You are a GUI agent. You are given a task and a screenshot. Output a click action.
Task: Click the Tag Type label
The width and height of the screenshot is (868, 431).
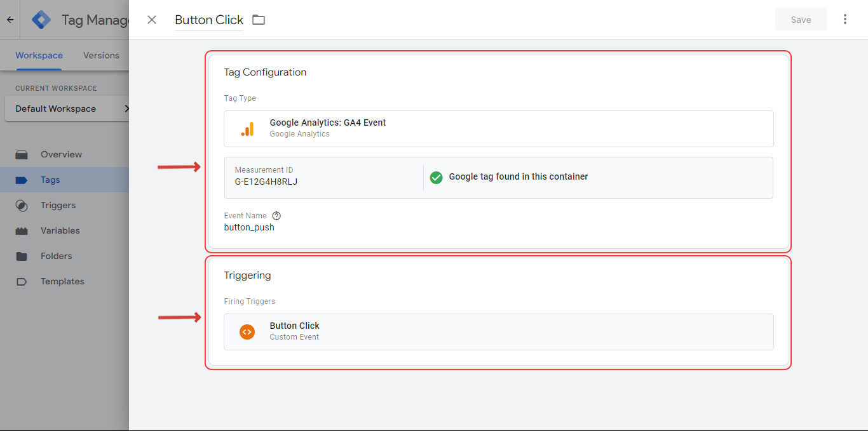[240, 98]
